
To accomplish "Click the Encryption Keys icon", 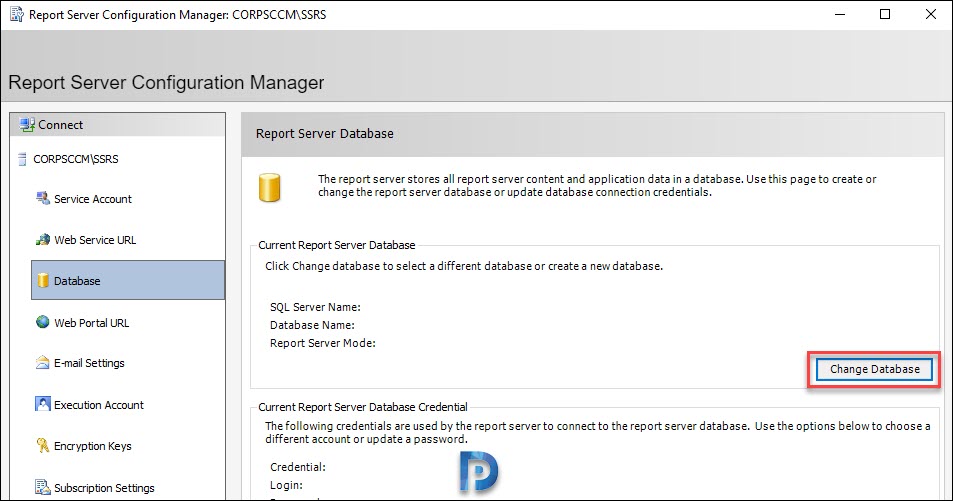I will coord(43,446).
